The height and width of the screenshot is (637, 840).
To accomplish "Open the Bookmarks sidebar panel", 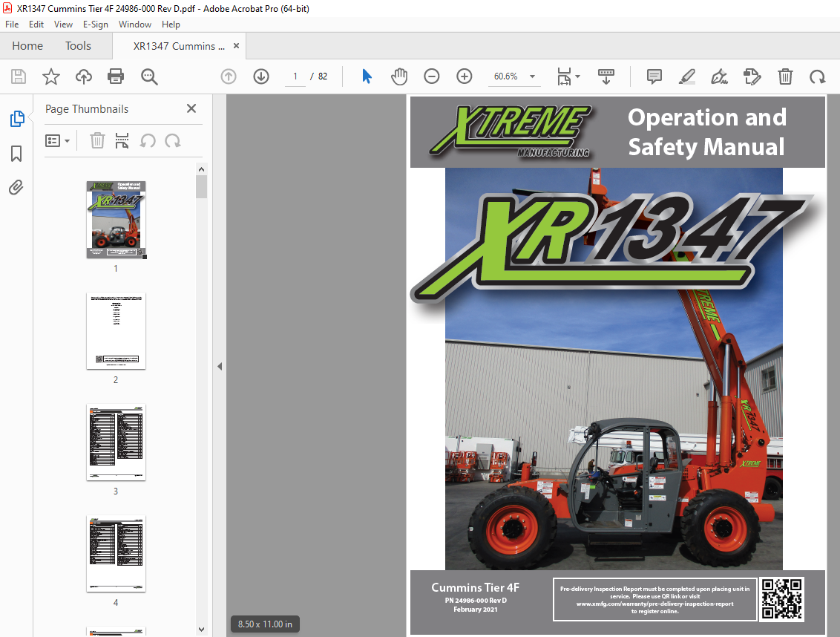I will point(16,154).
